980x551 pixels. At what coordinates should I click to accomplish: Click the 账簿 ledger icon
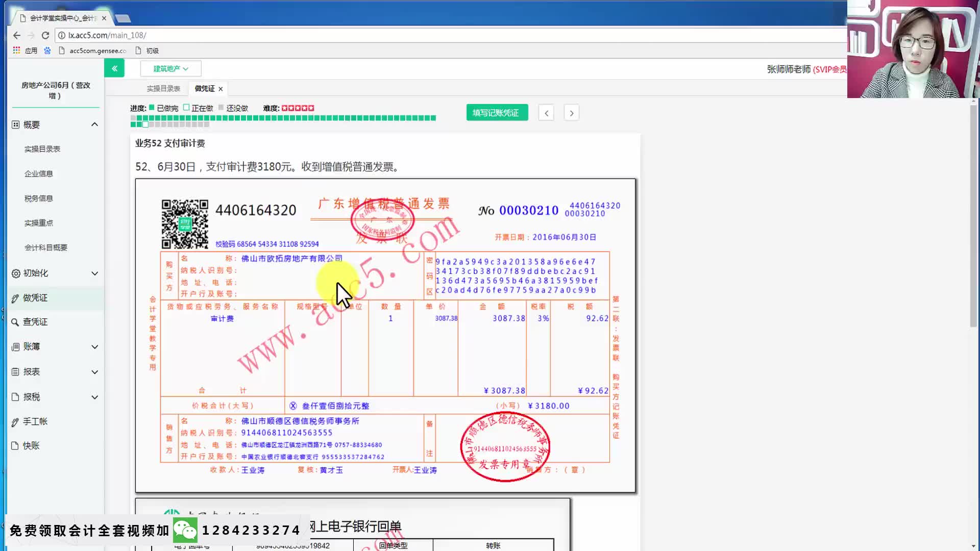[15, 346]
